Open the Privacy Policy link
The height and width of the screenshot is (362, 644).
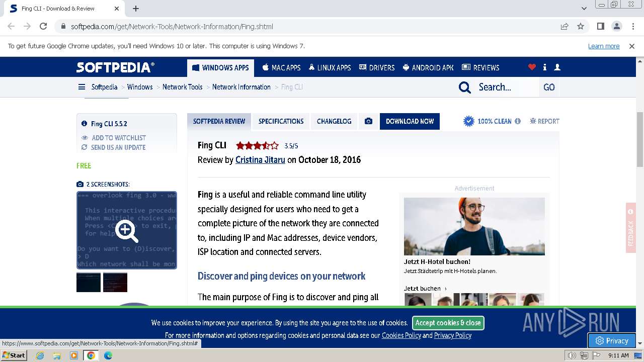pos(453,335)
